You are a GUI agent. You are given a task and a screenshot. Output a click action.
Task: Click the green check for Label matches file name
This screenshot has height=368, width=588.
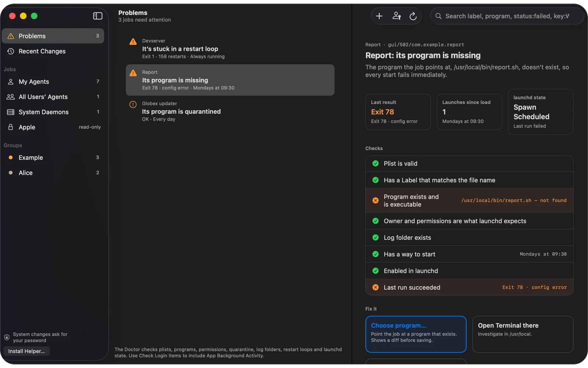click(376, 180)
